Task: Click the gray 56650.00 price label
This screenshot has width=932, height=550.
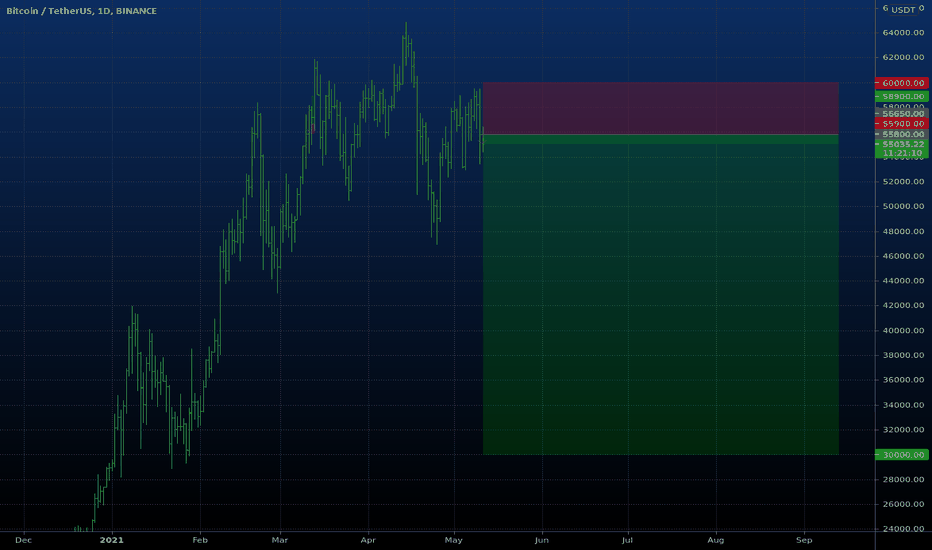Action: [x=902, y=114]
